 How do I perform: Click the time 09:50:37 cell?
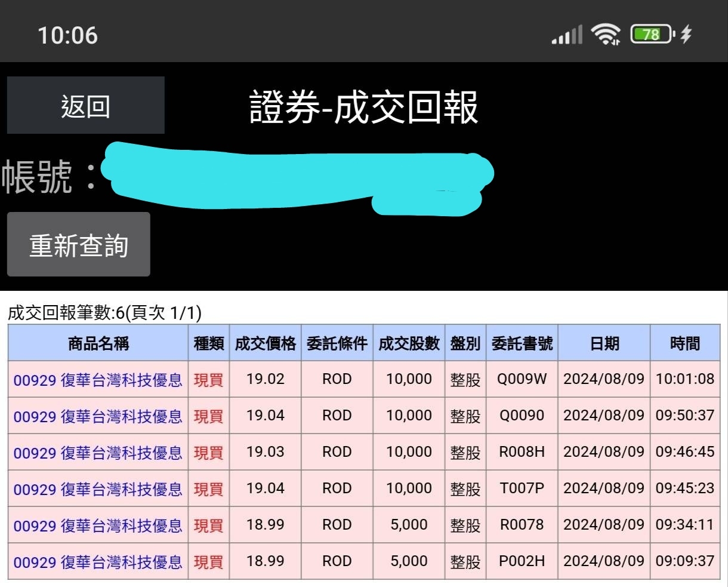point(685,416)
